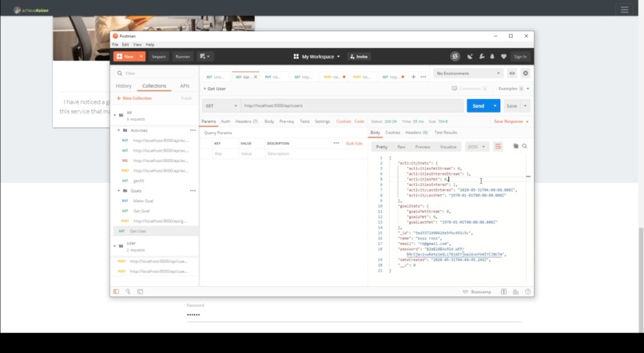644x353 pixels.
Task: Click the achieveKaizen logo in the browser page
Action: coord(31,10)
